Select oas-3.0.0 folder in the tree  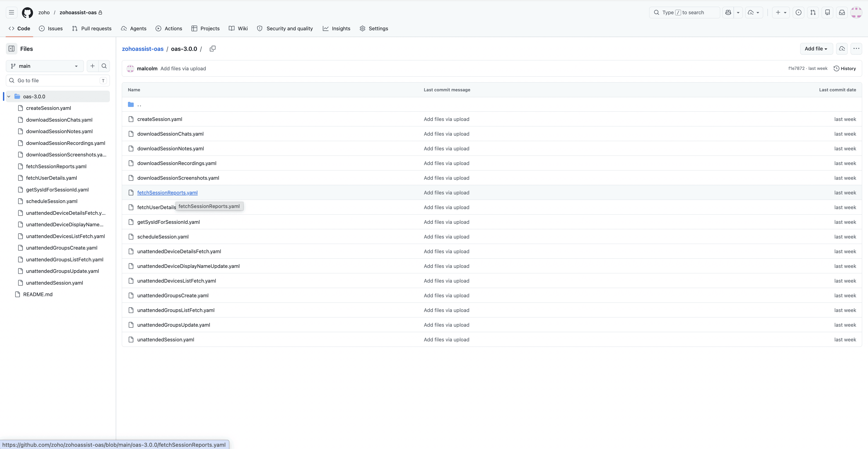(x=58, y=96)
